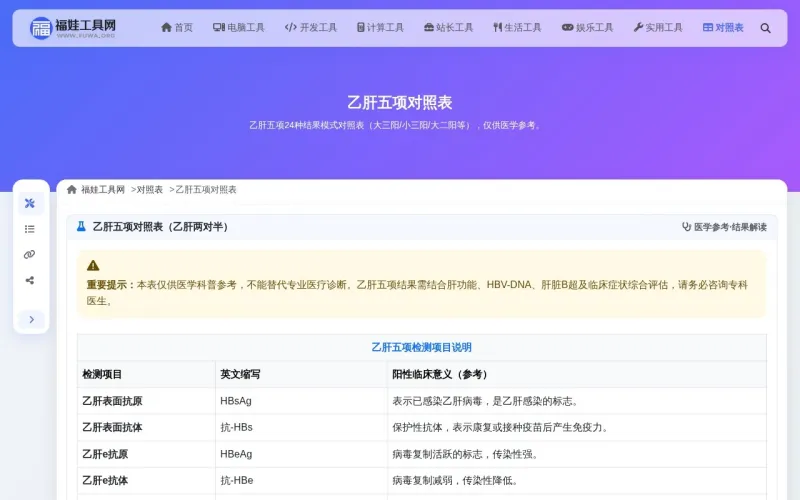Click 乙肝五项对照表 breadcrumb link

206,189
